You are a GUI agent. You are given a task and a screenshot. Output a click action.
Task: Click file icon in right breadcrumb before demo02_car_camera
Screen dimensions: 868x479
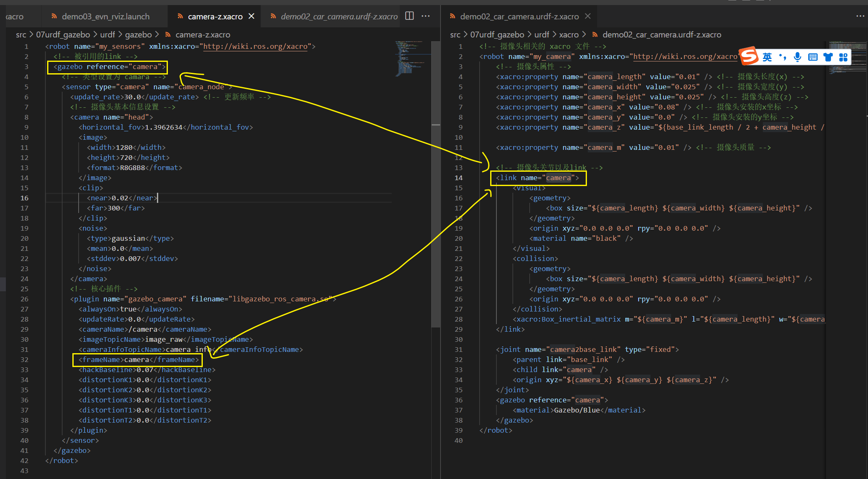595,35
